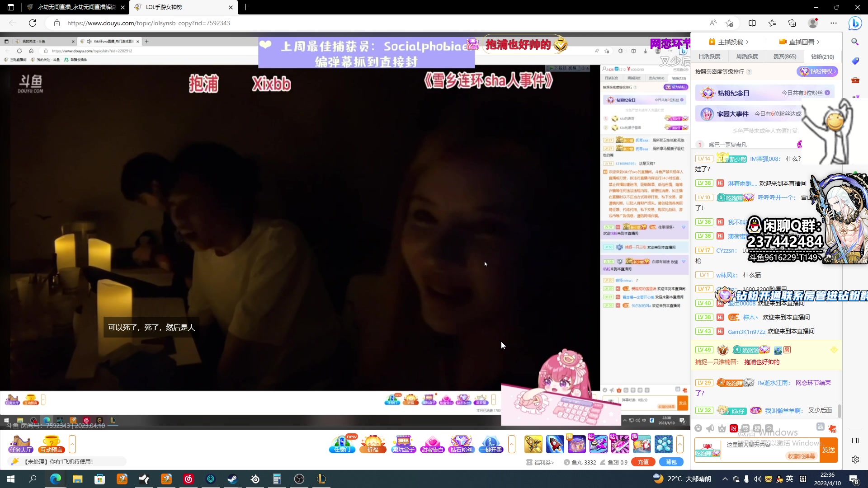Open the 互动预言 prediction trophy icon
Image resolution: width=868 pixels, height=488 pixels.
pos(51,444)
